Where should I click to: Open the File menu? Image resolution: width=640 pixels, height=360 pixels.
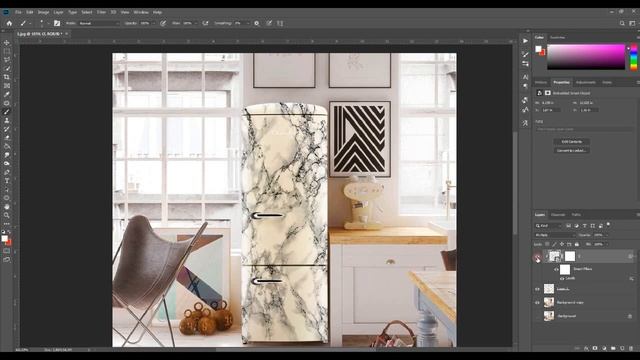click(x=18, y=12)
